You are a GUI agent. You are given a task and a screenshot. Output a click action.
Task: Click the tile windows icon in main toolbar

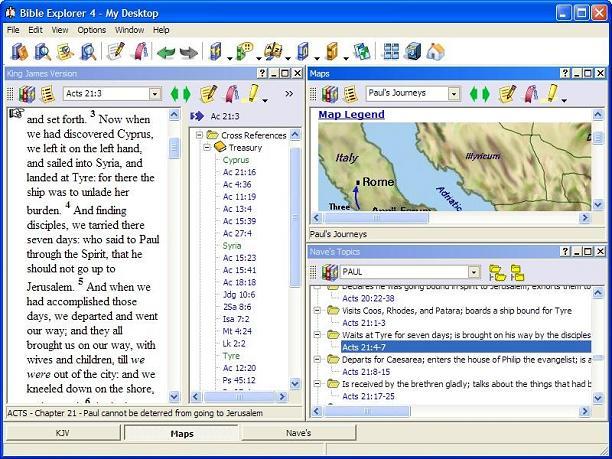pos(391,51)
